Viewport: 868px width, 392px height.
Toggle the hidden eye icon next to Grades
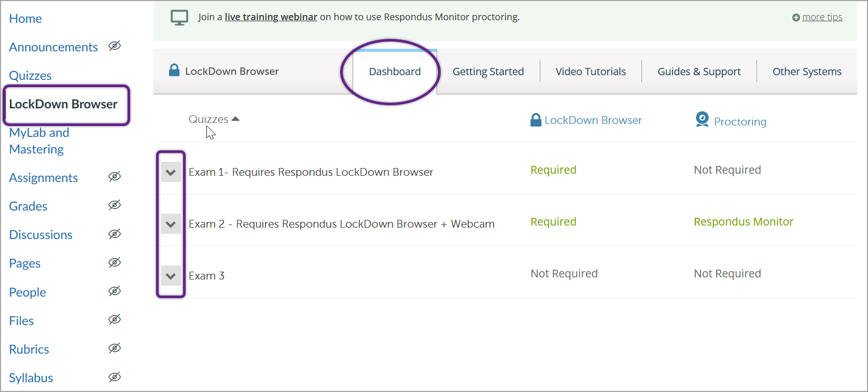point(115,205)
